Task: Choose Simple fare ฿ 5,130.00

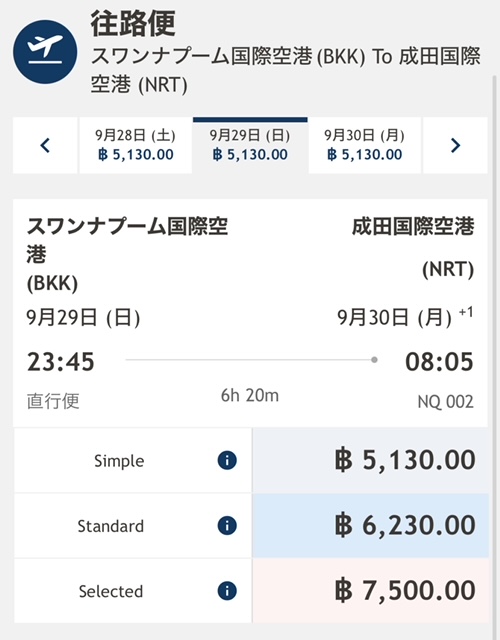Action: [370, 460]
